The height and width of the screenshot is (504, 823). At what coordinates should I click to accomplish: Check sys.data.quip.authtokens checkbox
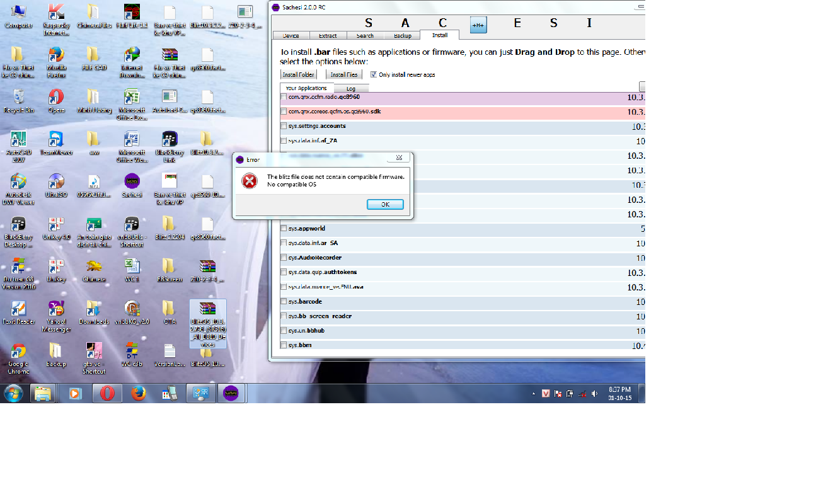284,272
